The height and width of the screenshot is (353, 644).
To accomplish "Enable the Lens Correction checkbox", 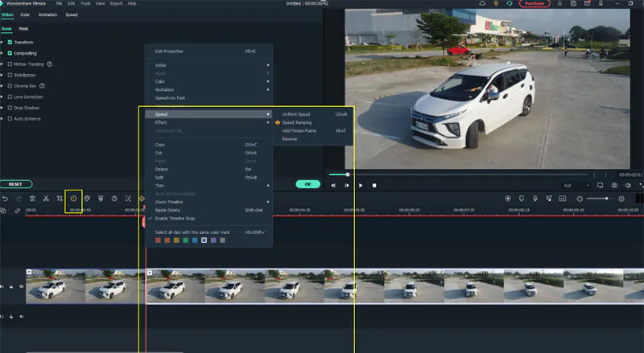I will pyautogui.click(x=10, y=96).
